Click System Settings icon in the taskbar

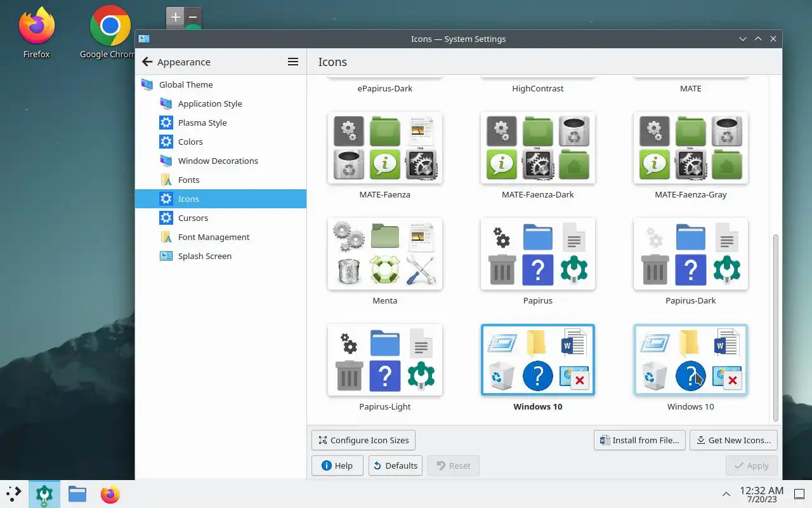click(44, 494)
